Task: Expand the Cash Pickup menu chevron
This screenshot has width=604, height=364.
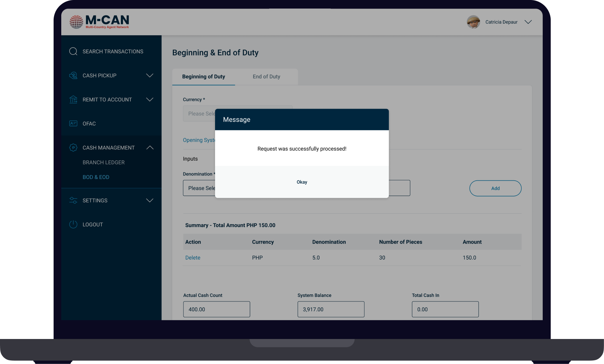Action: point(150,76)
